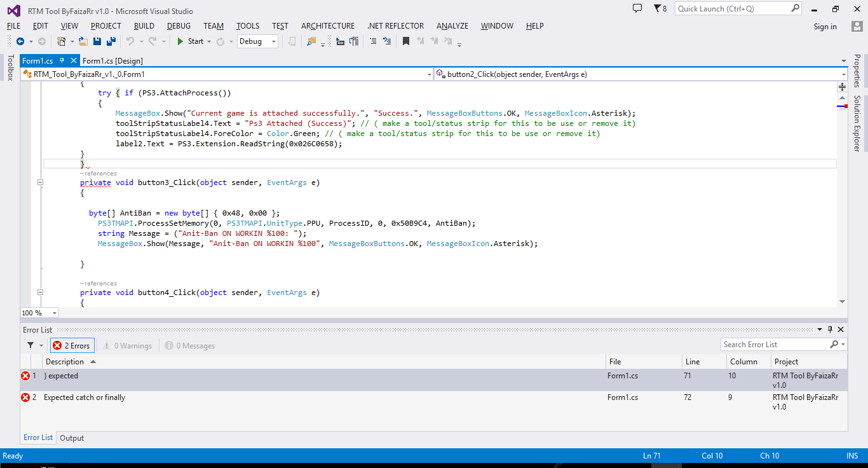Click the Search Error List field
This screenshot has height=468, width=868.
tap(774, 344)
